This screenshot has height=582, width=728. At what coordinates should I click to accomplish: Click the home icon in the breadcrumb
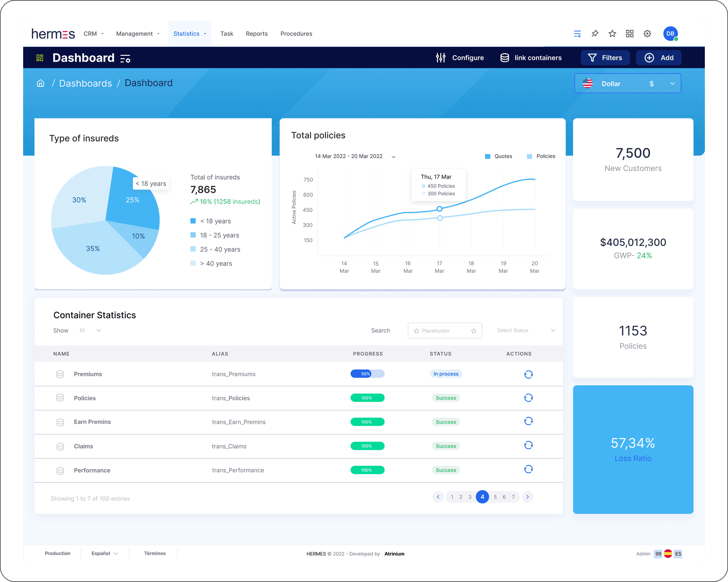point(41,83)
